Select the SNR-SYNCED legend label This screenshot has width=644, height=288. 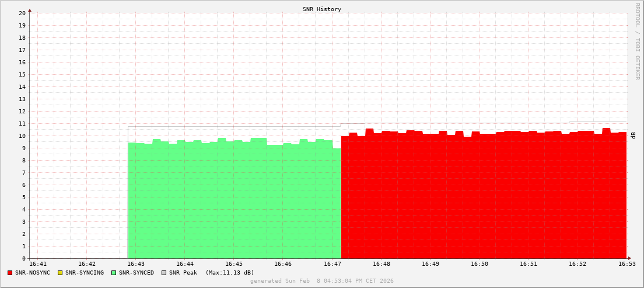[136, 273]
